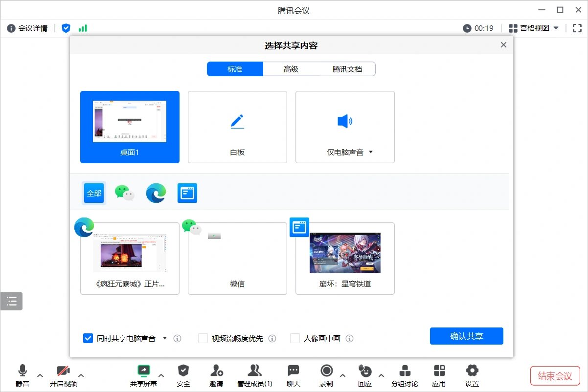Open 分组讨论 breakout rooms

pyautogui.click(x=405, y=371)
